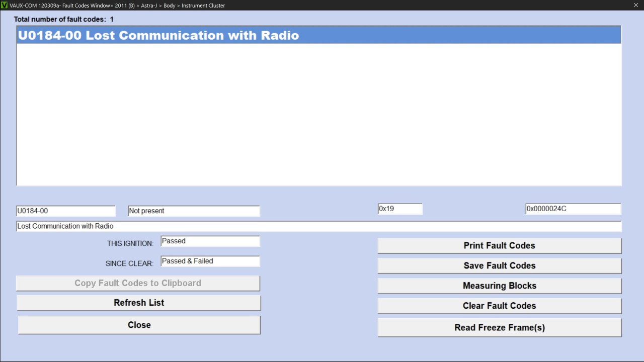Open Measuring Blocks

coord(499,286)
